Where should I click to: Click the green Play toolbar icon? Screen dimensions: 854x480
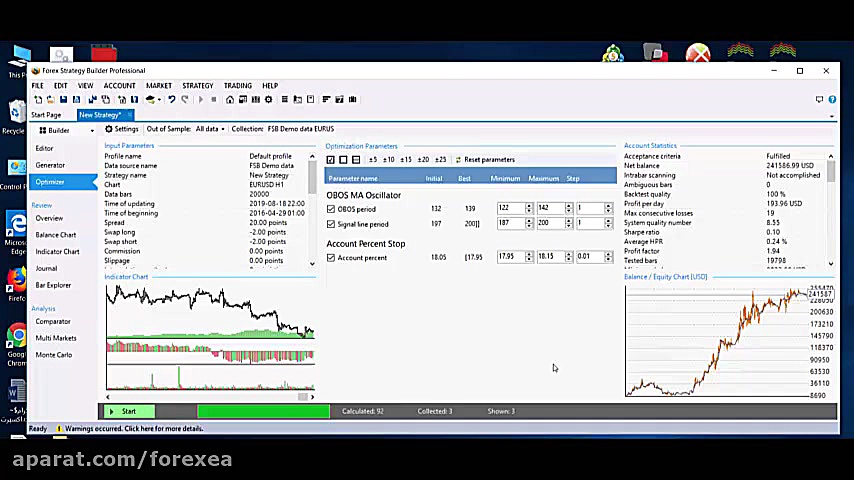(x=201, y=100)
